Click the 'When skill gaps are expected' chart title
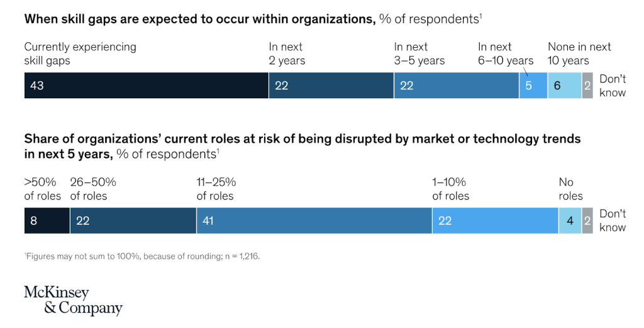The width and height of the screenshot is (644, 328). pos(199,19)
